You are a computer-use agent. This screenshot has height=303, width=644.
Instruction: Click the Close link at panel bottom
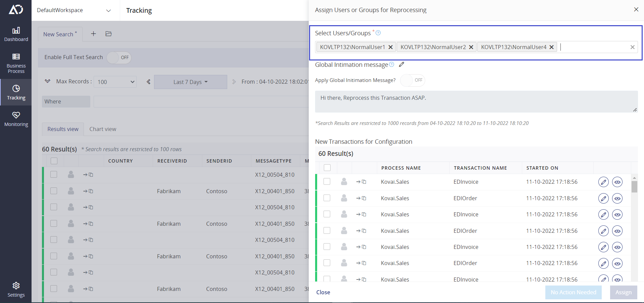click(x=323, y=292)
